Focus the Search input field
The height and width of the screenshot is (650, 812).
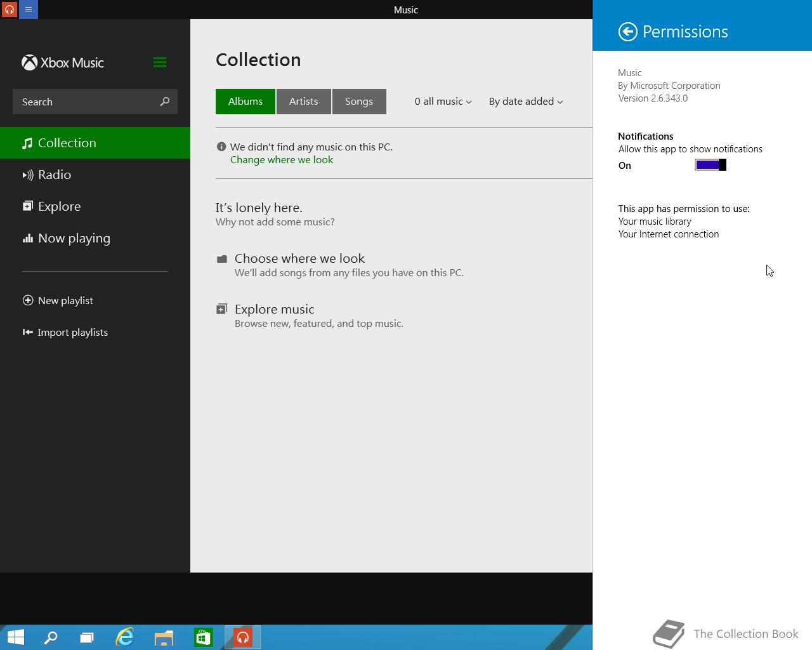coord(95,102)
